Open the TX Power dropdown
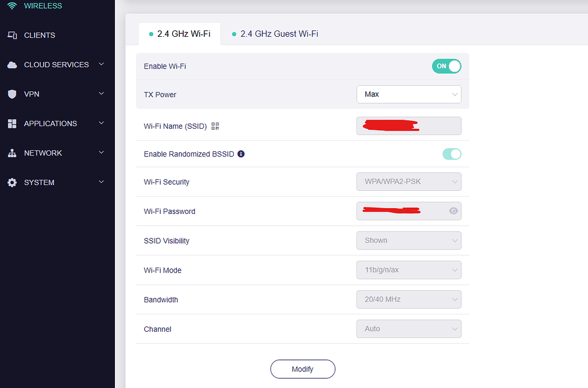 pos(409,94)
